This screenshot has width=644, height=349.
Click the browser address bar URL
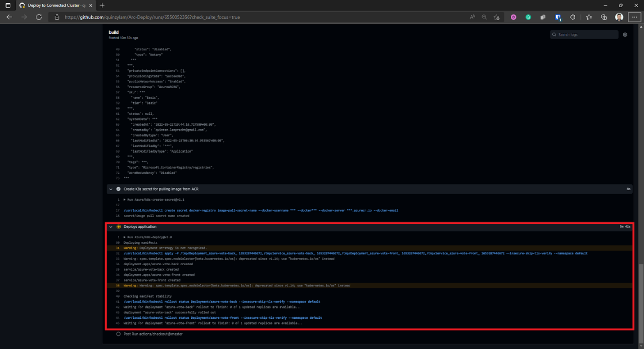tap(152, 17)
